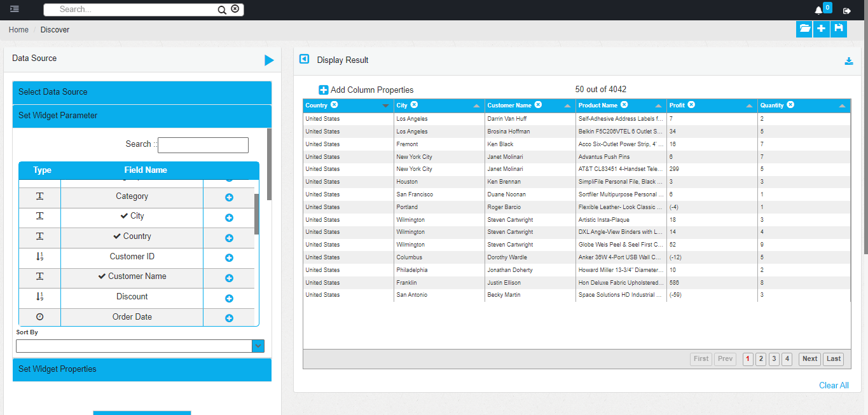This screenshot has width=868, height=415.
Task: Select the Discount field name
Action: pos(132,297)
